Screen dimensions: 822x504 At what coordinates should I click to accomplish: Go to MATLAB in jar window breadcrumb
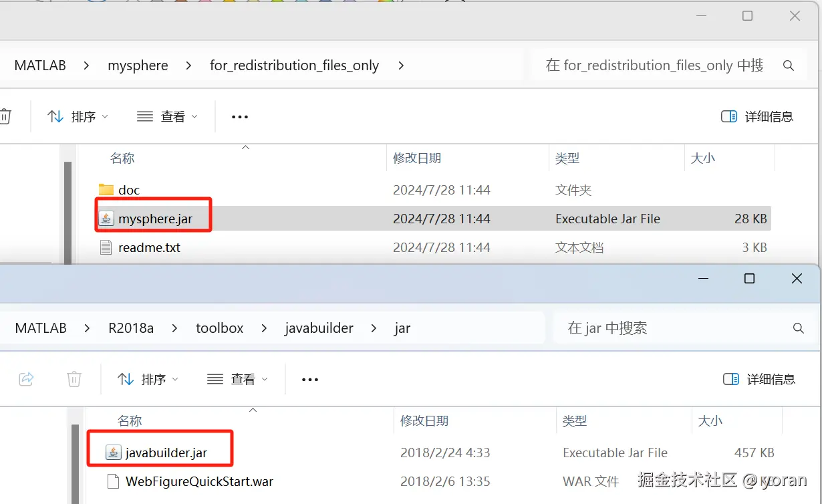pos(41,328)
